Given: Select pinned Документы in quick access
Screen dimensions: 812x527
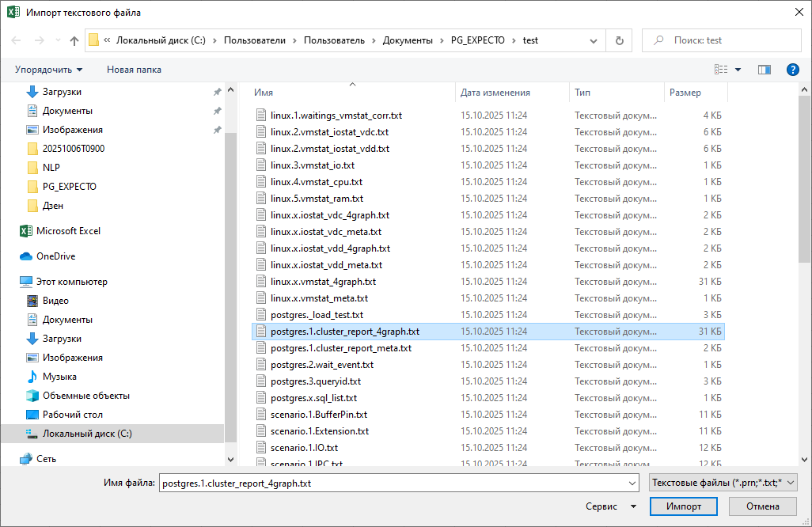Looking at the screenshot, I should 67,111.
